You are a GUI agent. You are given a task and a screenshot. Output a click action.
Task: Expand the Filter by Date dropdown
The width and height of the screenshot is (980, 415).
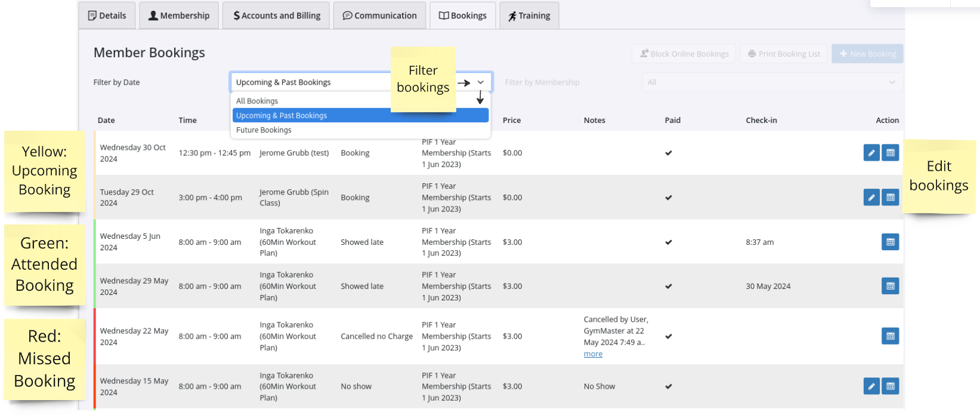click(x=480, y=82)
